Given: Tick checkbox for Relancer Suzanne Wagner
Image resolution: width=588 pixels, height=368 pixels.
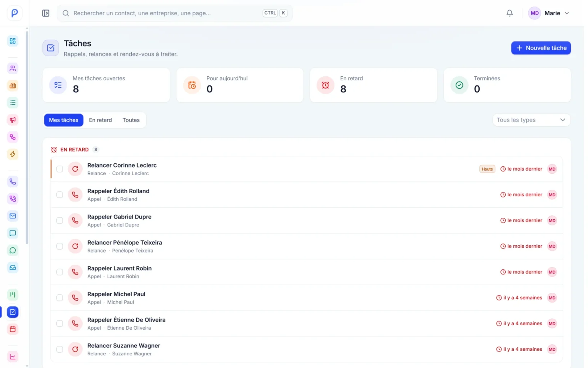Looking at the screenshot, I should pos(60,349).
